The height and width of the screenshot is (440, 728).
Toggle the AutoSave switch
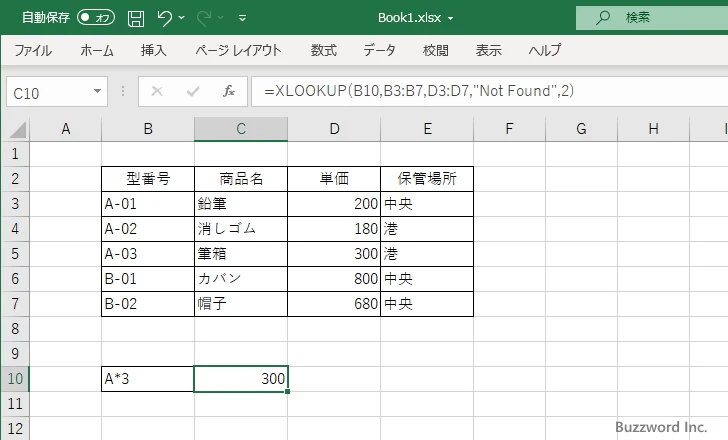(x=96, y=18)
